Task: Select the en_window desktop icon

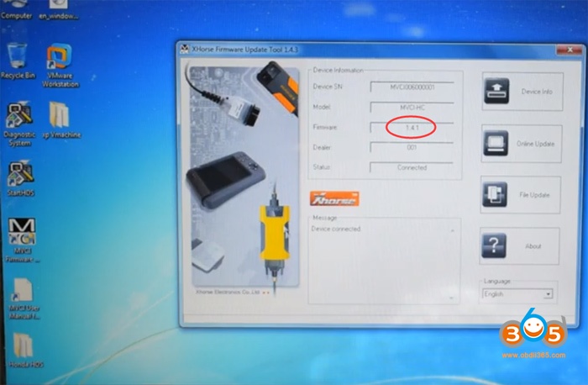Action: [x=59, y=9]
